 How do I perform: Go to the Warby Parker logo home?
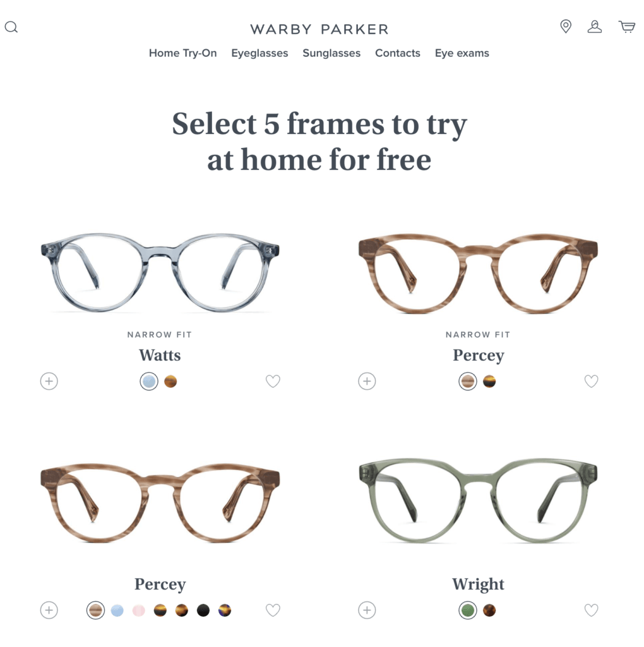319,29
